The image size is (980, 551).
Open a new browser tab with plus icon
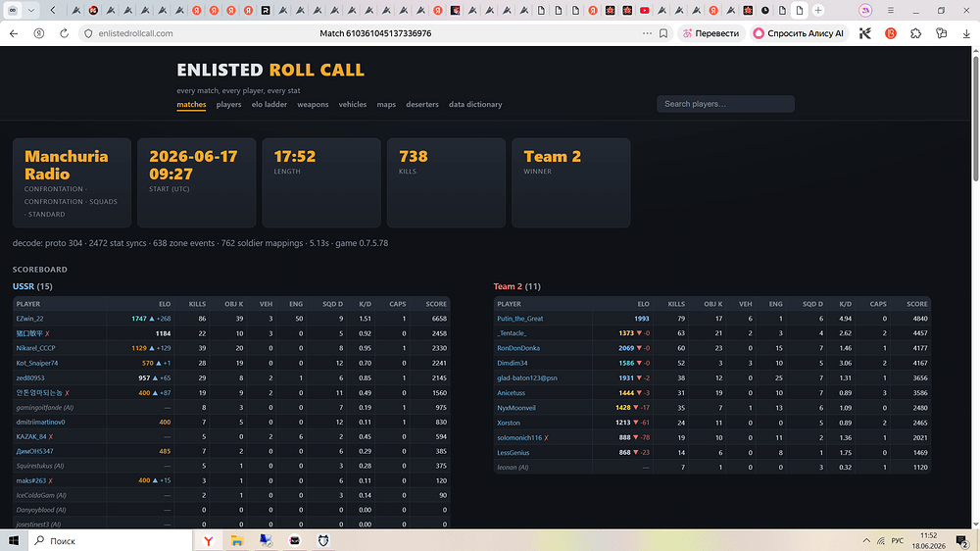818,10
